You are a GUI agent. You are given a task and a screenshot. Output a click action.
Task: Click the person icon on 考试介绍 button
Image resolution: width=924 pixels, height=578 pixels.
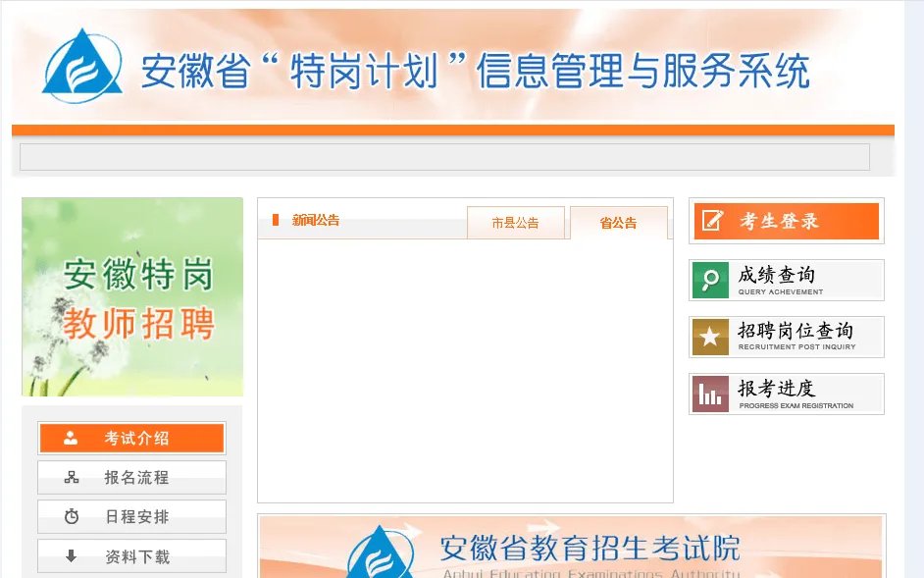click(x=68, y=438)
